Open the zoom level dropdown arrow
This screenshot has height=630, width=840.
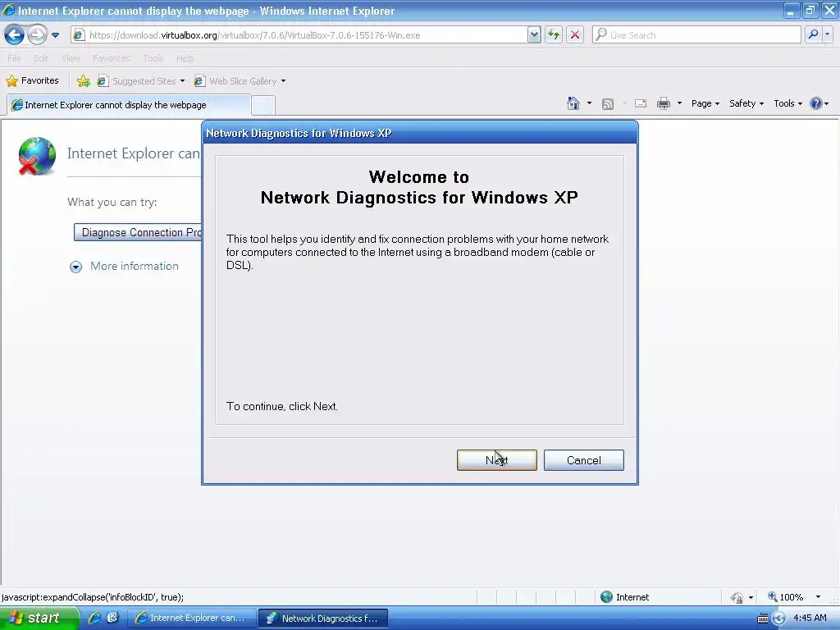(818, 597)
